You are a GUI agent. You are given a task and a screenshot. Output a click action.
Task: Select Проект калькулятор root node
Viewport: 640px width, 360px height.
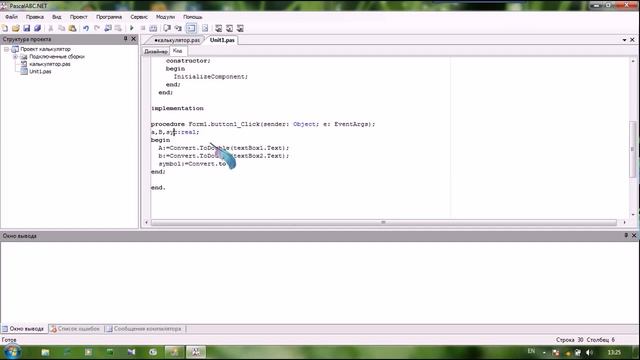point(45,49)
